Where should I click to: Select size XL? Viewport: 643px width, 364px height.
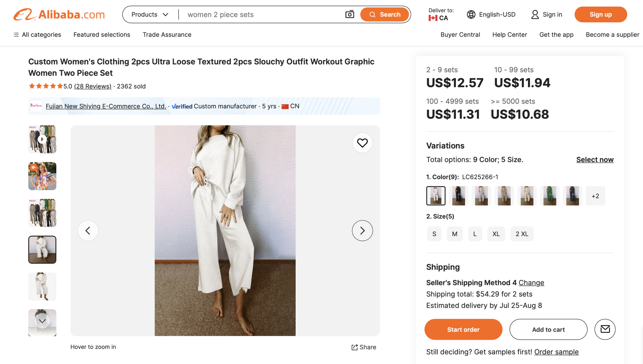coord(496,234)
